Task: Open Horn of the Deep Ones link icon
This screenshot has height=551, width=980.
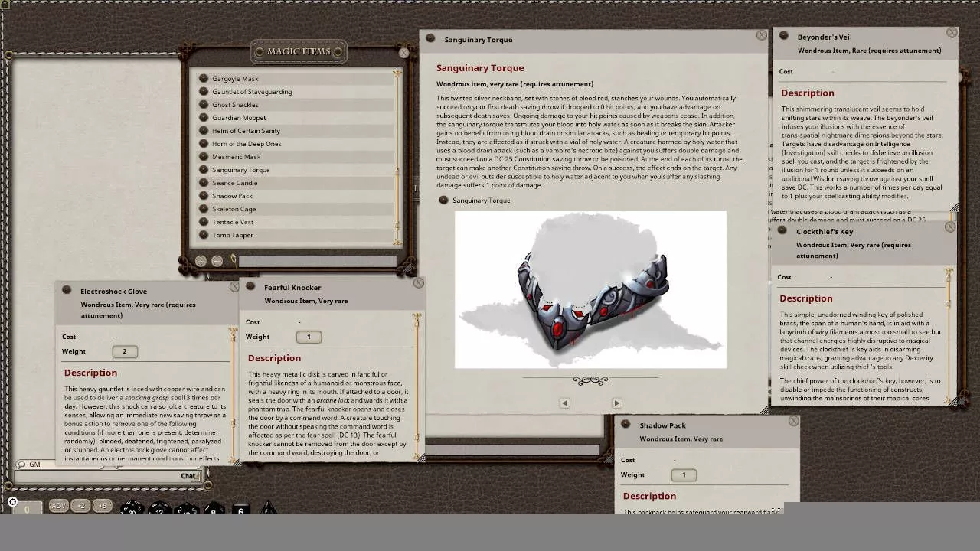Action: (x=204, y=144)
